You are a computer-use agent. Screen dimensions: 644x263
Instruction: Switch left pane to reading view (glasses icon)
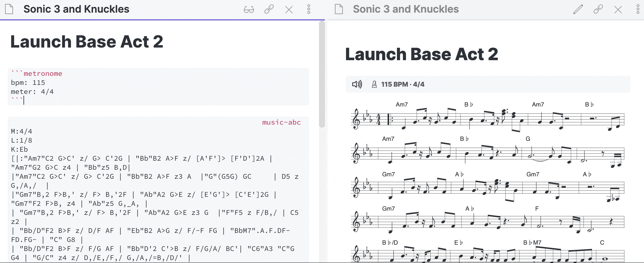click(249, 9)
